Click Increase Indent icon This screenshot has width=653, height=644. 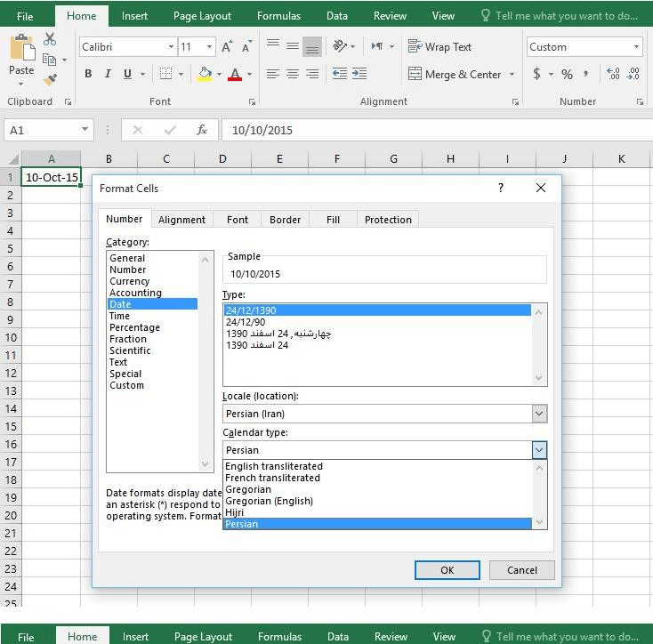[x=359, y=74]
